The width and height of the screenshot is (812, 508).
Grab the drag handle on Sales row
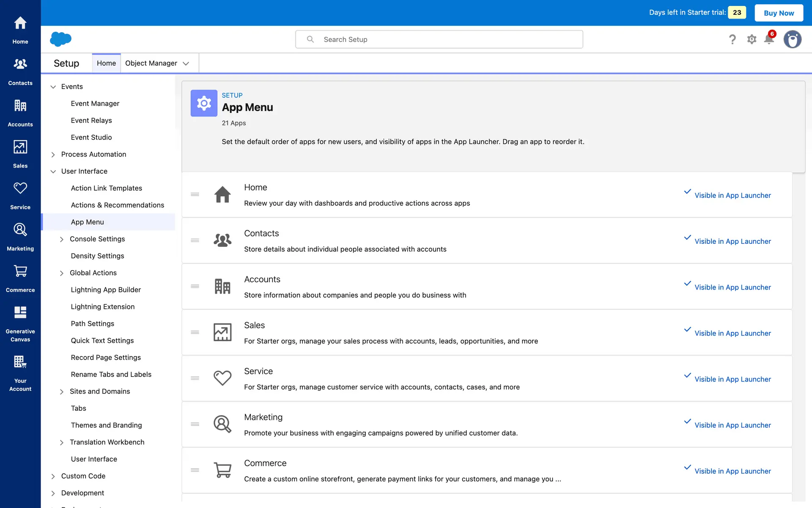[195, 332]
